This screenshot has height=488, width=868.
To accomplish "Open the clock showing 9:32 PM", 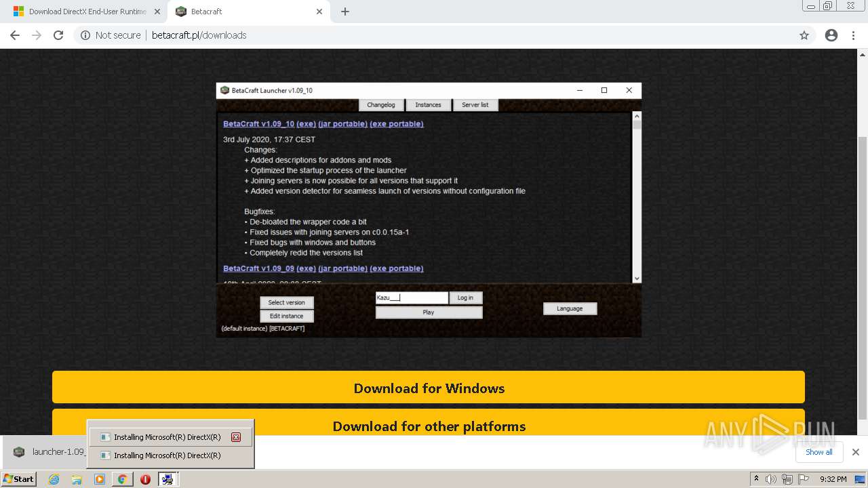I will pos(833,479).
